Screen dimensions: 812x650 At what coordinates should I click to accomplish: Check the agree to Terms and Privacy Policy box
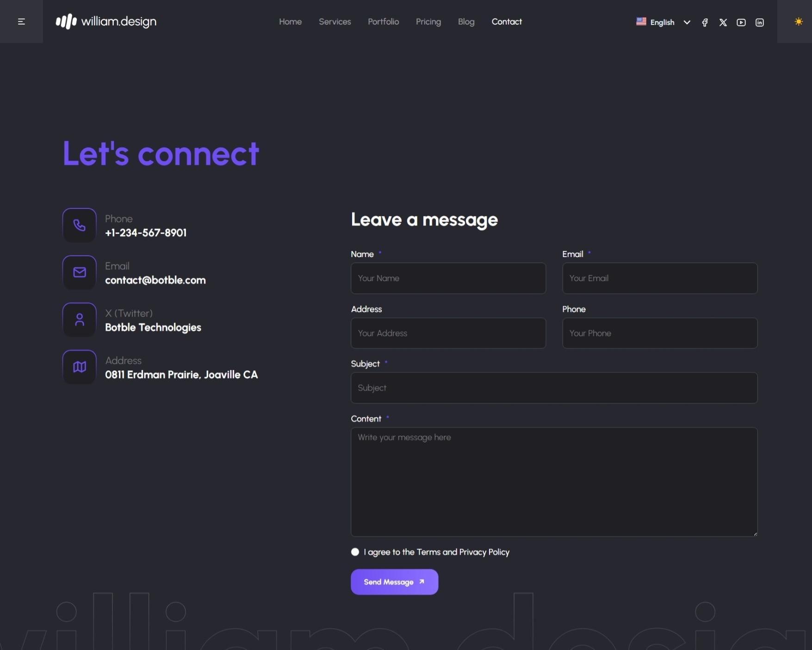(355, 552)
